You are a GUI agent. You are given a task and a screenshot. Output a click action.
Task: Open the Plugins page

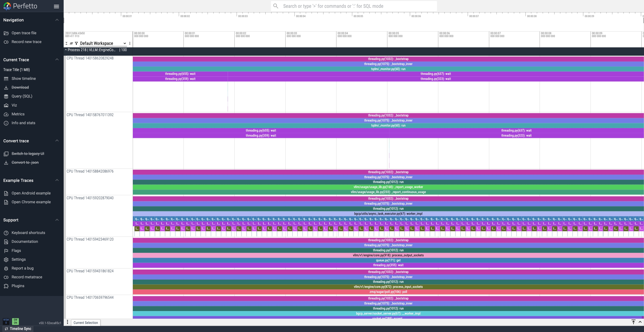pyautogui.click(x=18, y=286)
